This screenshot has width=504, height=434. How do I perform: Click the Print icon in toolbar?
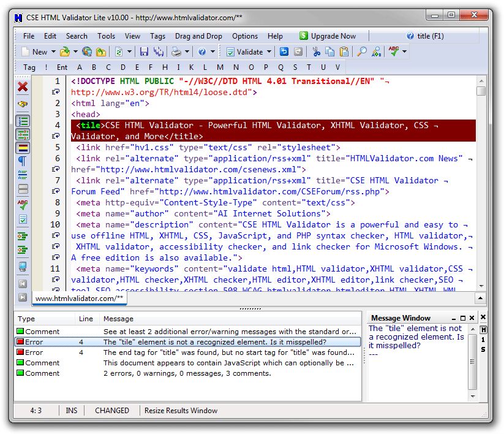click(176, 52)
